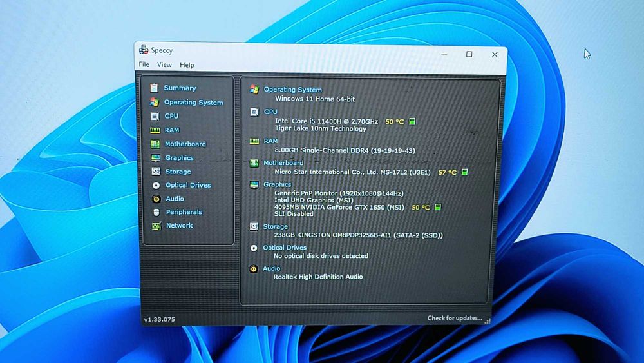This screenshot has width=644, height=363.
Task: Click 'Intel UHD Graphics (MSI)' text
Action: 314,201
